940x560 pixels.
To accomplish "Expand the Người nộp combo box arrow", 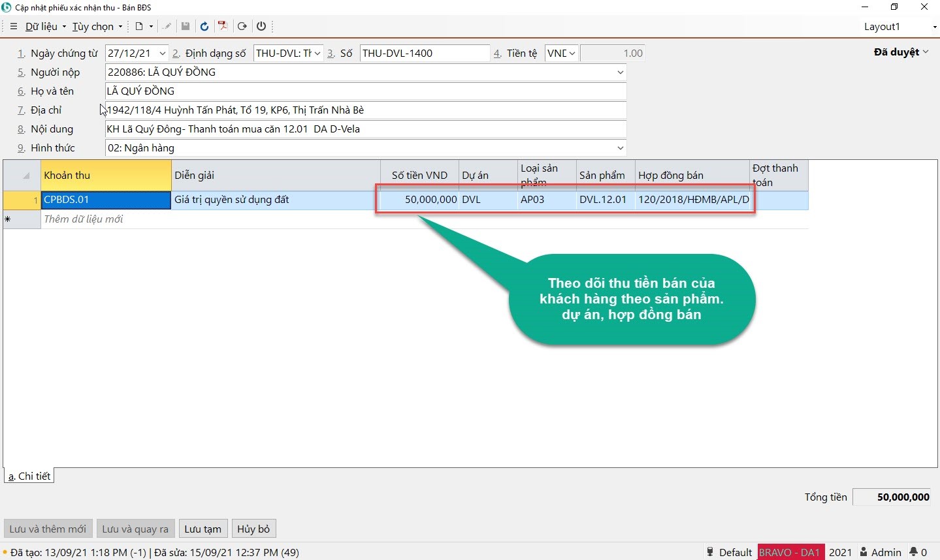I will 620,72.
